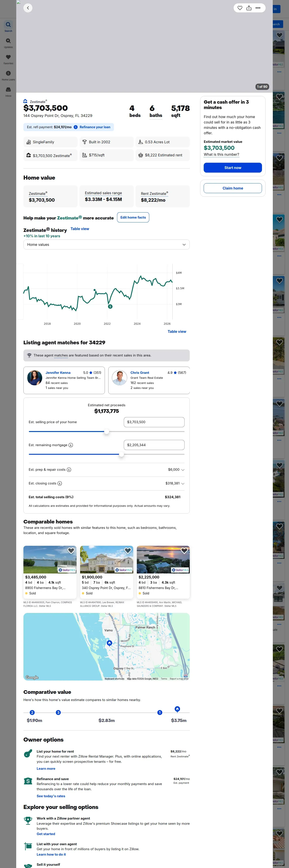Click Learn how to do it link
Viewport: 289px width, 868px height.
[x=51, y=854]
